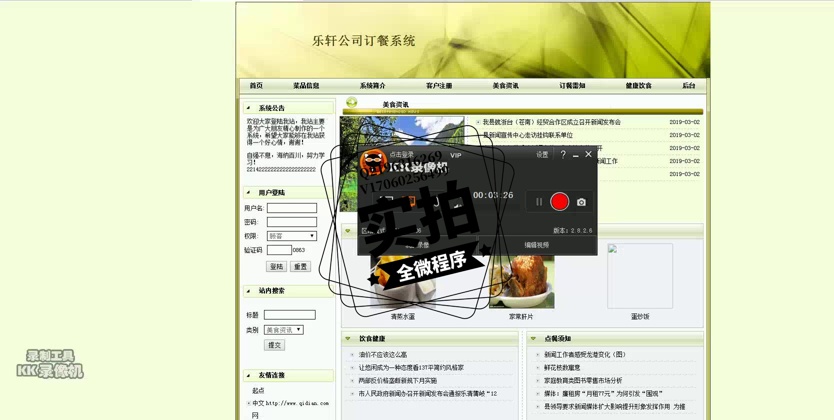Image resolution: width=834 pixels, height=420 pixels.
Task: Focus the 密码 input field
Action: (x=291, y=222)
